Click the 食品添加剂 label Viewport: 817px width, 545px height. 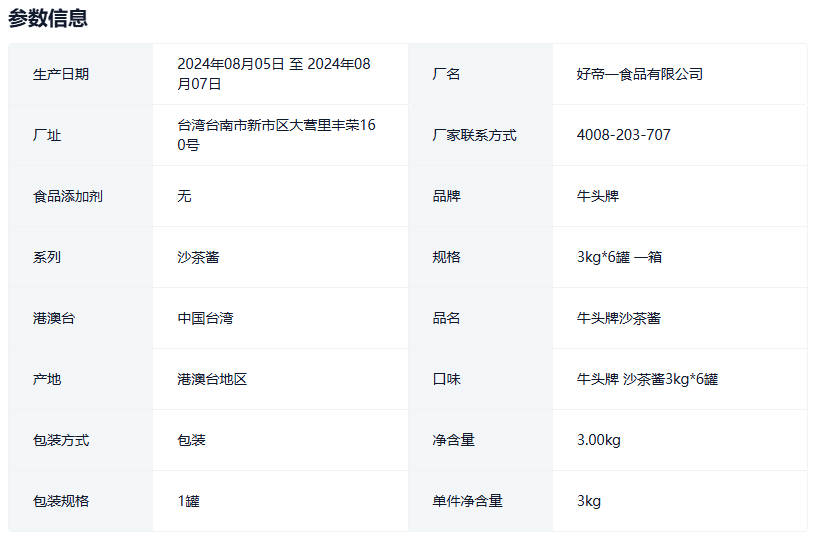tap(68, 196)
